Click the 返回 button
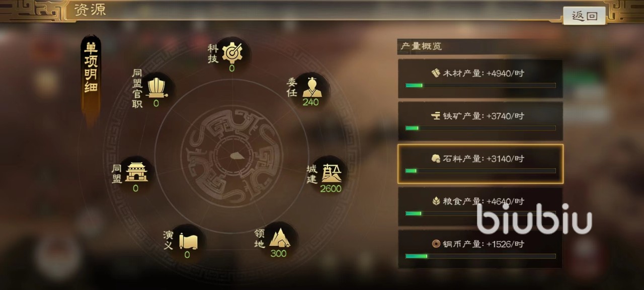 (x=584, y=16)
